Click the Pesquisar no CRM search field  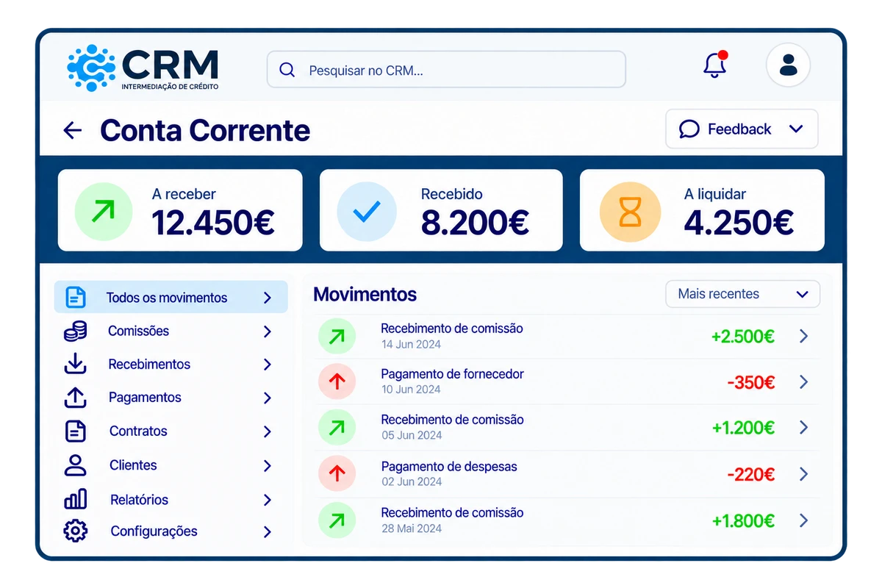446,70
